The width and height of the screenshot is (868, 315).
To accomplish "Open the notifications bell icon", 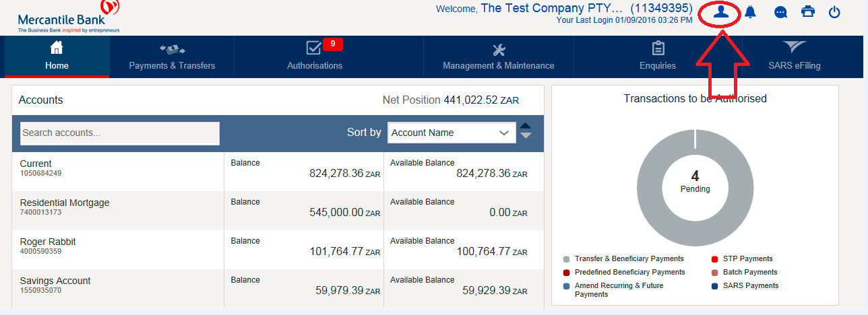I will click(750, 12).
